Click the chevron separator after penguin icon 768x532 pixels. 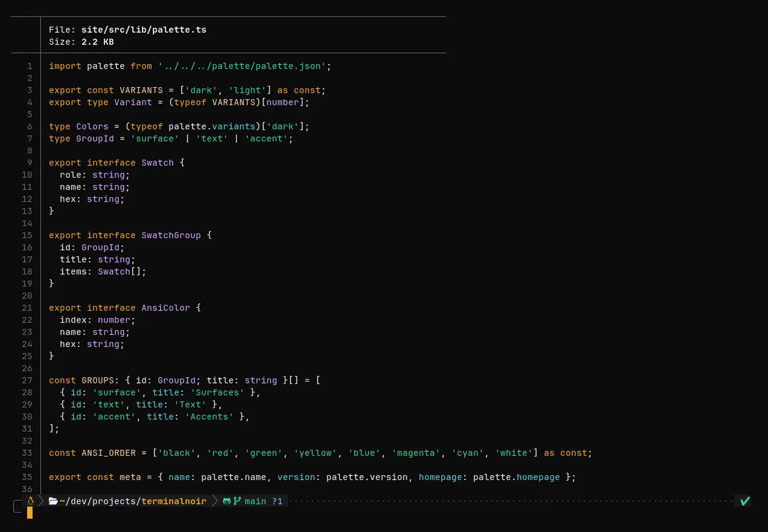41,501
